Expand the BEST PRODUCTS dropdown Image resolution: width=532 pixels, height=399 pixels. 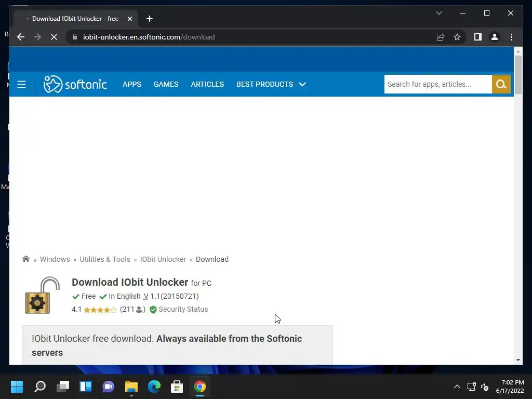click(x=271, y=84)
